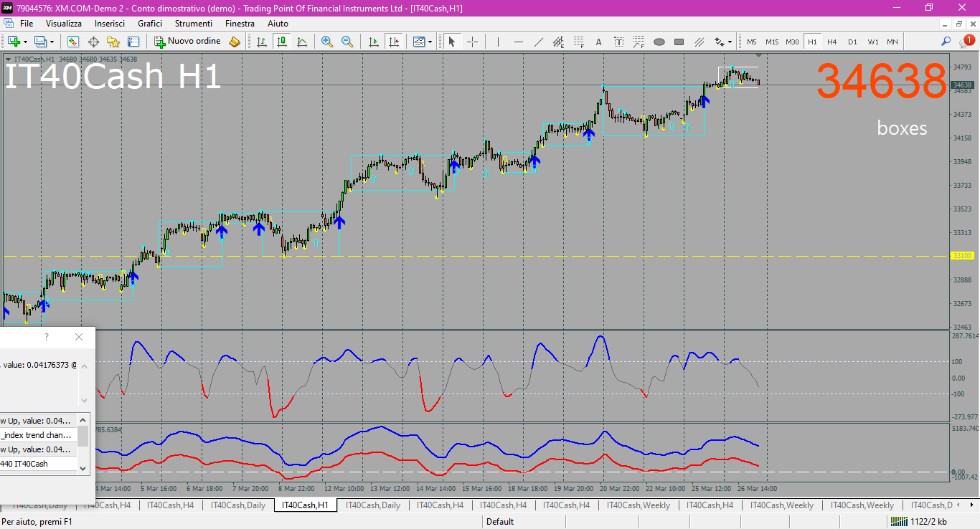Open the Visualizza menu
This screenshot has height=529, width=980.
click(64, 24)
